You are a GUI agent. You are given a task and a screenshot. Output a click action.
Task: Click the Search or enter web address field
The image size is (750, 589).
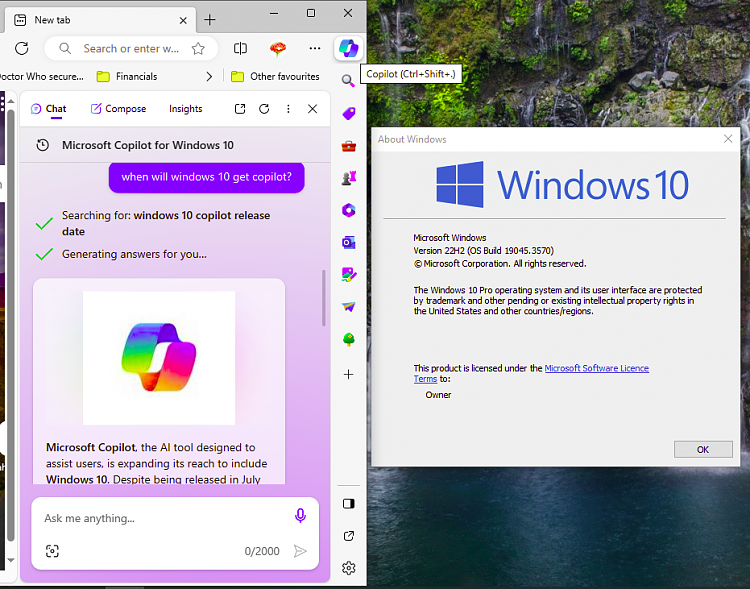pyautogui.click(x=131, y=48)
